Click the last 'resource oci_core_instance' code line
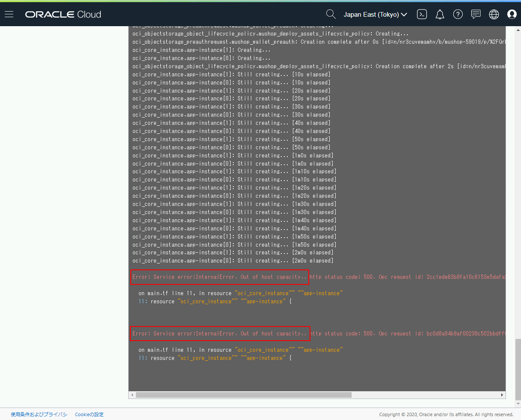The image size is (521, 420). [215, 358]
